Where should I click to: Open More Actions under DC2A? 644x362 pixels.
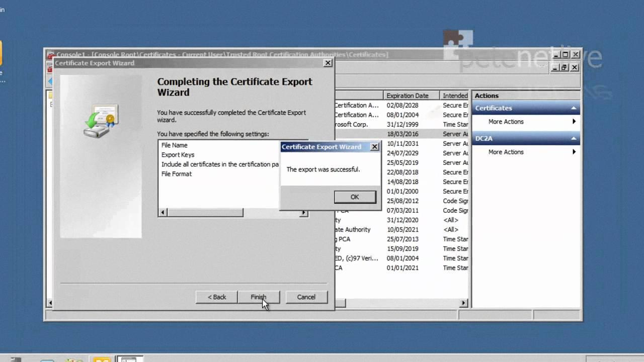506,152
